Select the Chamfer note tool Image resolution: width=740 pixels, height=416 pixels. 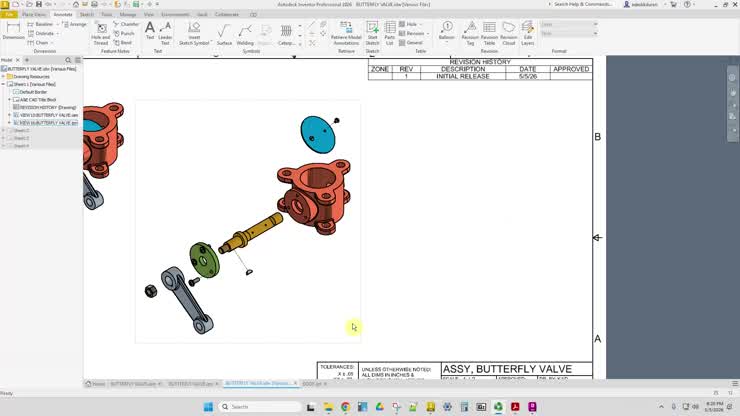tap(126, 24)
